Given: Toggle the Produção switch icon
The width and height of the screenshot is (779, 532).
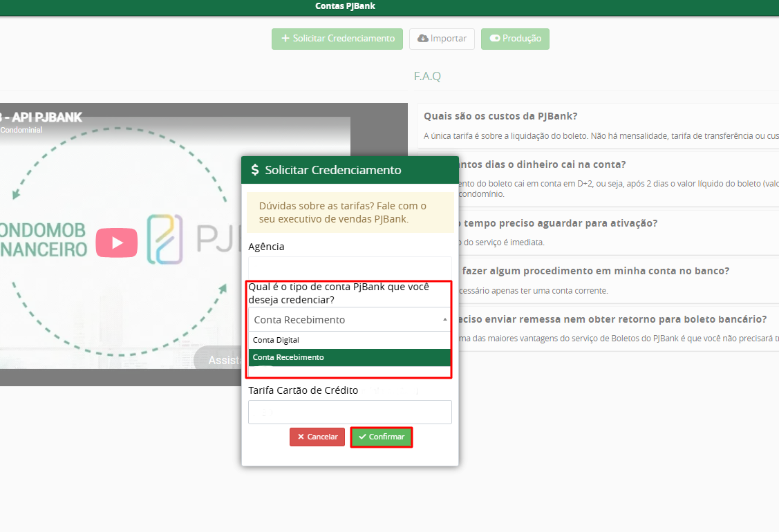Looking at the screenshot, I should pos(495,38).
